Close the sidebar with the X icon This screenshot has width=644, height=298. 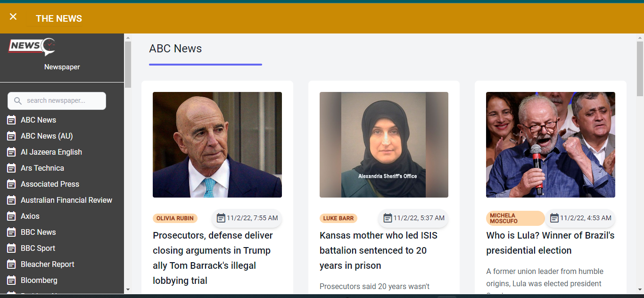coord(13,17)
